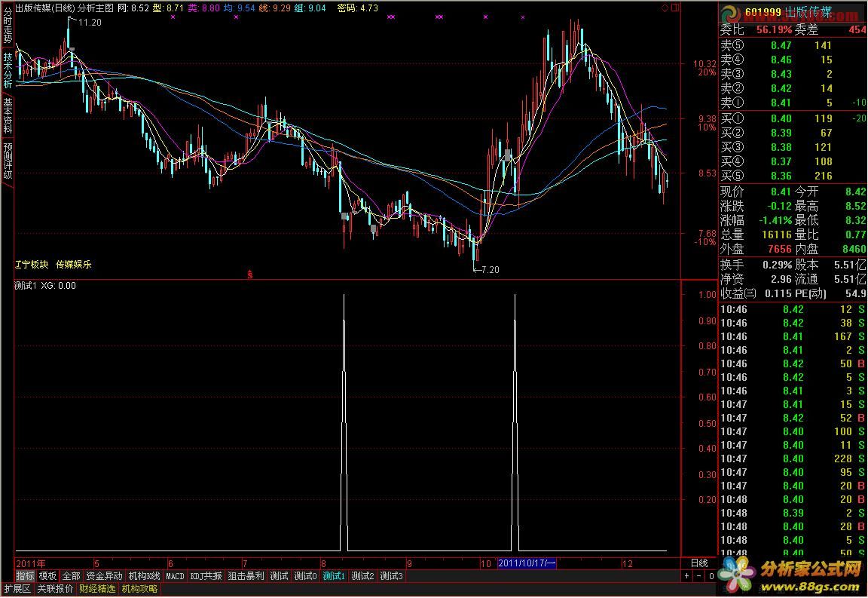
Task: Click the red S marker below the K-line chart
Action: pos(249,274)
